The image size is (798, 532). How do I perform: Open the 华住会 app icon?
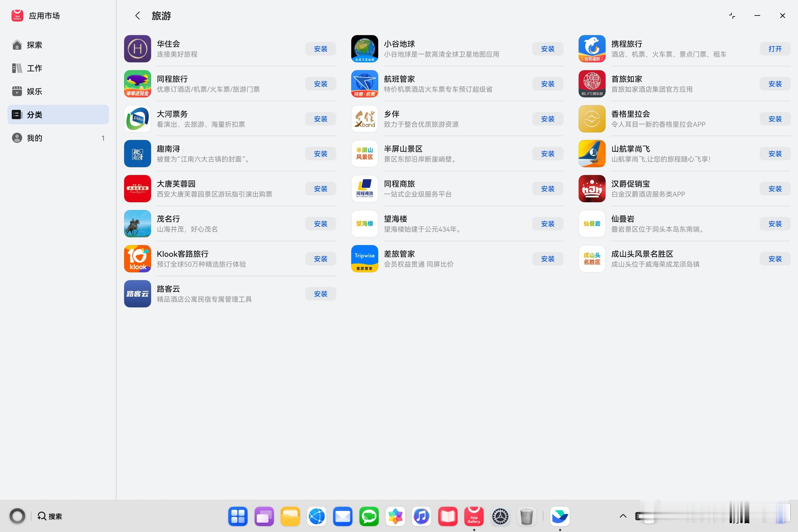pos(137,49)
